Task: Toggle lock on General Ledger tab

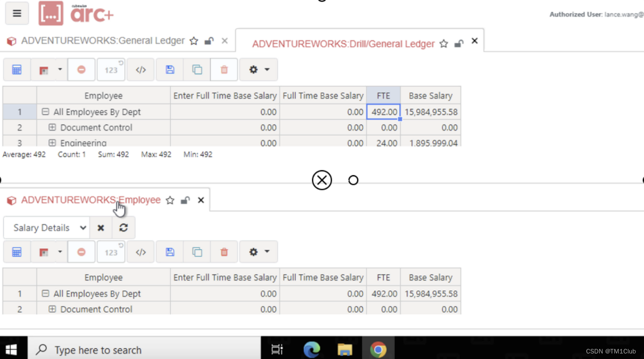Action: tap(209, 41)
